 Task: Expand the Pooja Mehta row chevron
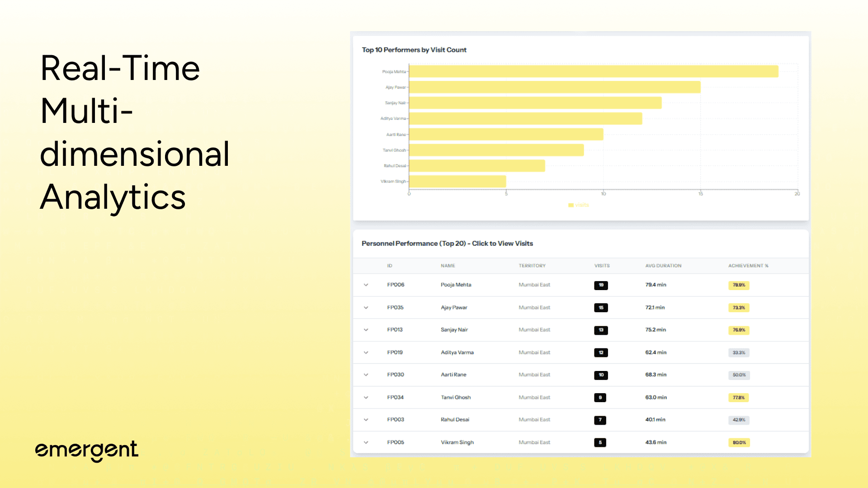click(x=366, y=285)
